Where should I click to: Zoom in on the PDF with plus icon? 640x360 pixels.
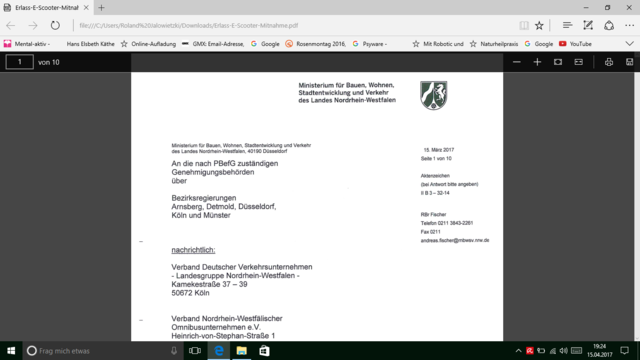[537, 62]
